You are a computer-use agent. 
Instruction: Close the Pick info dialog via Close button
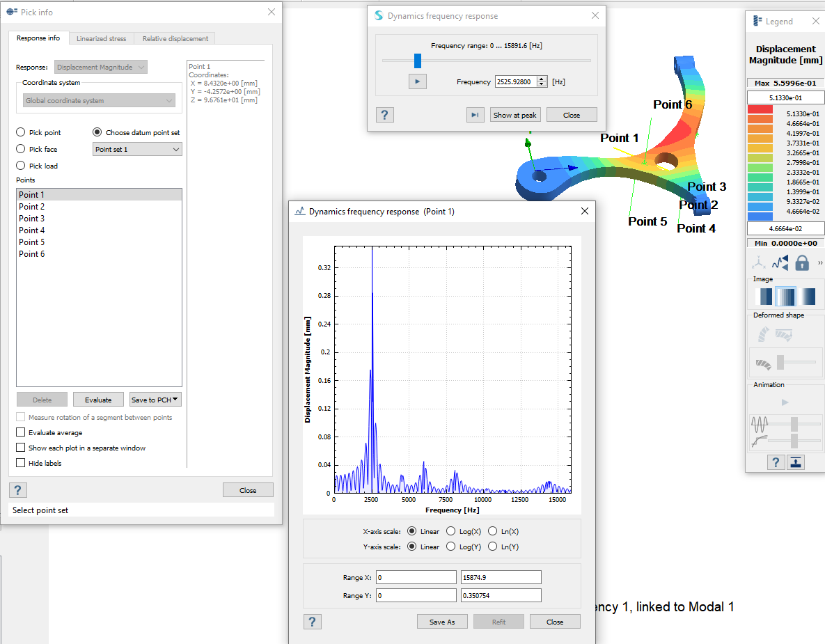click(248, 490)
